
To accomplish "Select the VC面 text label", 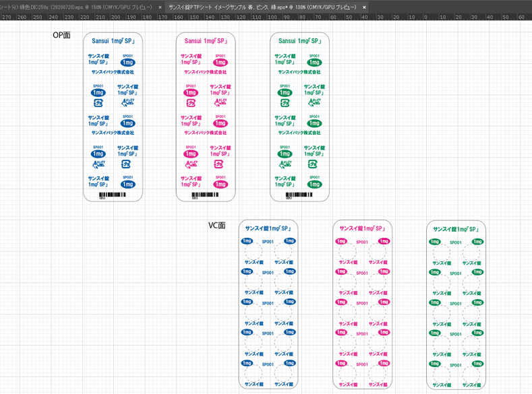I will [217, 226].
